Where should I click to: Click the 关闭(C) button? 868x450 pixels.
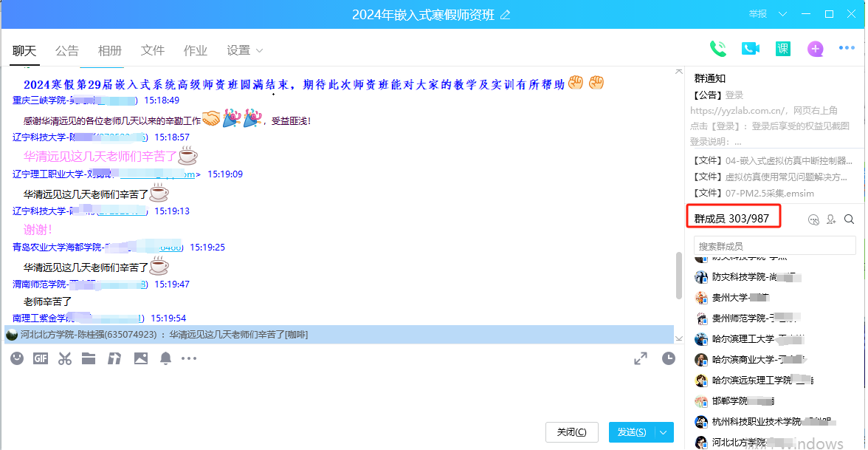572,432
